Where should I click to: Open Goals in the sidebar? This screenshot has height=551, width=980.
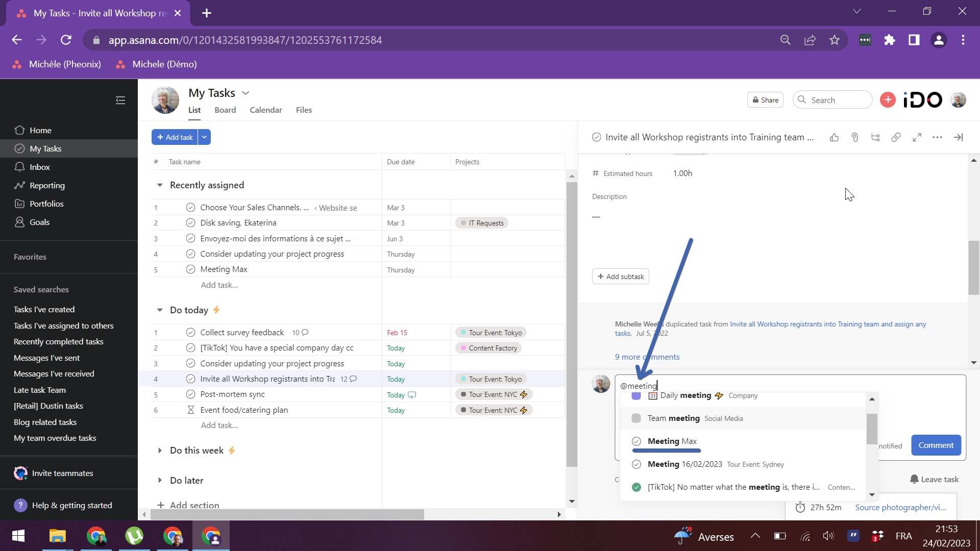pyautogui.click(x=39, y=222)
